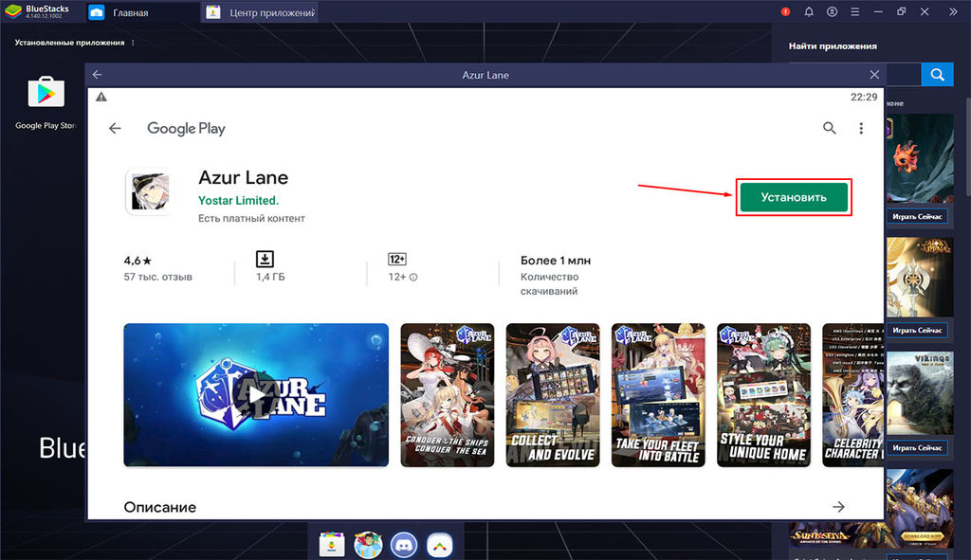Screen dimensions: 971x560
Task: Expand Описание section arrow
Action: click(x=838, y=507)
